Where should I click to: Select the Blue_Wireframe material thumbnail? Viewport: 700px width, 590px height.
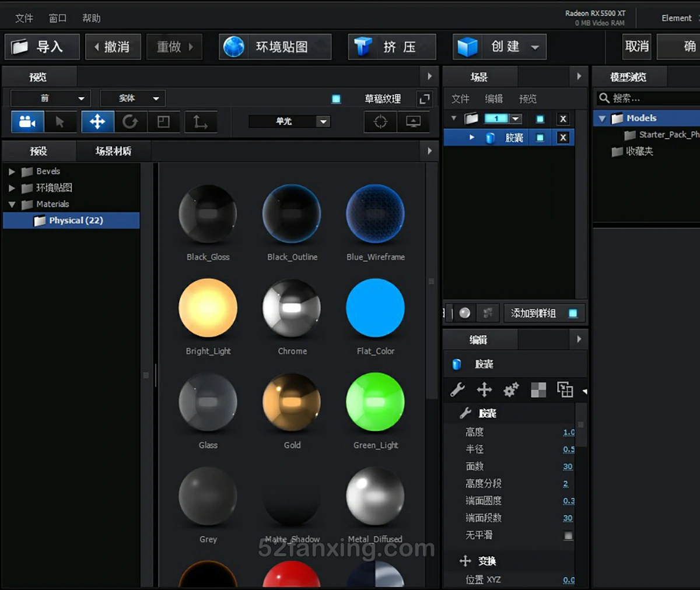click(375, 213)
